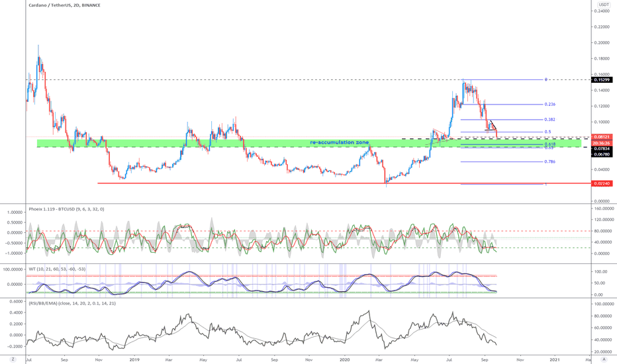Click the 0.24000 price axis tick
Screen dimensions: 617x364
[602, 11]
